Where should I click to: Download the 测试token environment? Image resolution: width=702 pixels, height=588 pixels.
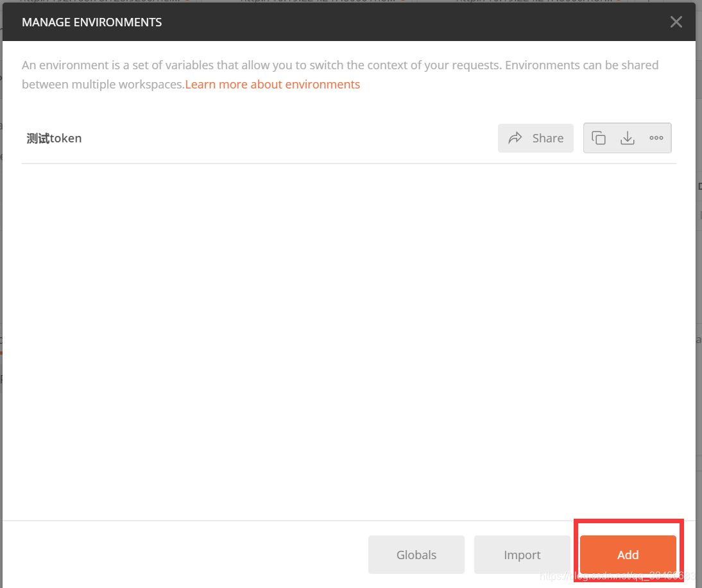pos(627,138)
